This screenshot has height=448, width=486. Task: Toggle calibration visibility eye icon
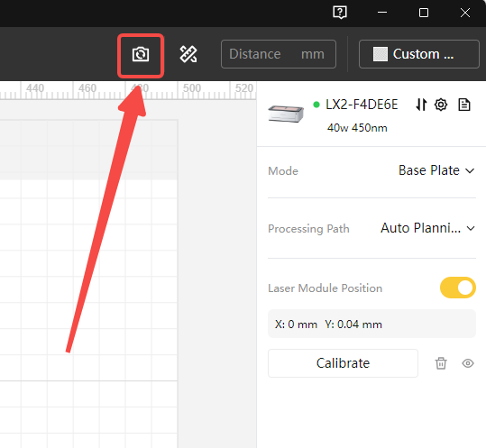click(x=468, y=363)
